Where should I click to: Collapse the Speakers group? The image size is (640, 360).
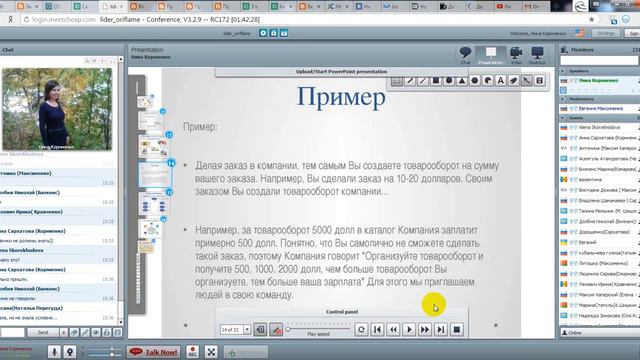coord(563,71)
